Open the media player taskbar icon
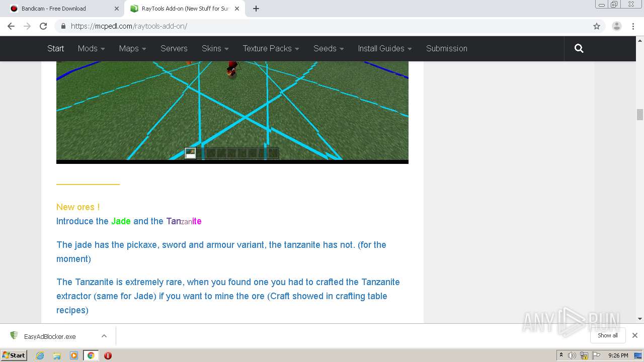 [73, 355]
